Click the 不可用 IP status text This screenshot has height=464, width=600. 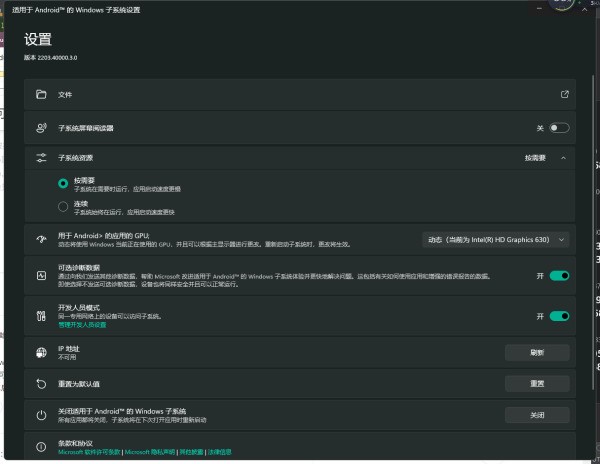click(x=67, y=357)
